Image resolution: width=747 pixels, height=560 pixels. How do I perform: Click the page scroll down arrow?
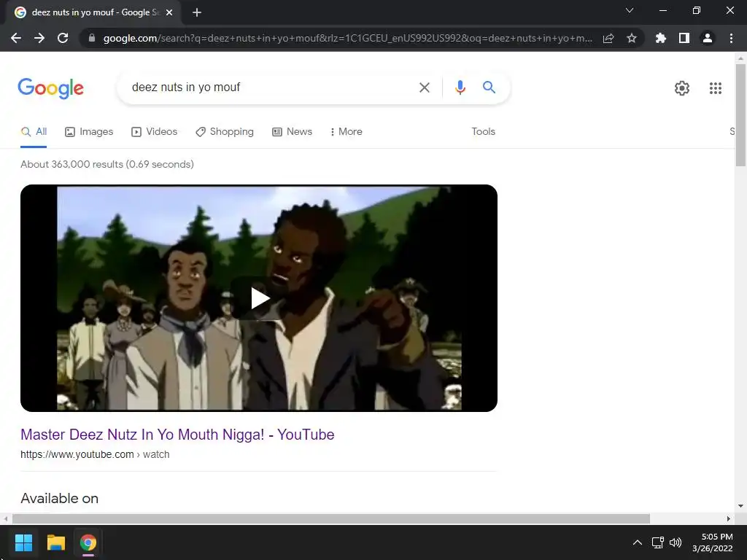click(740, 506)
